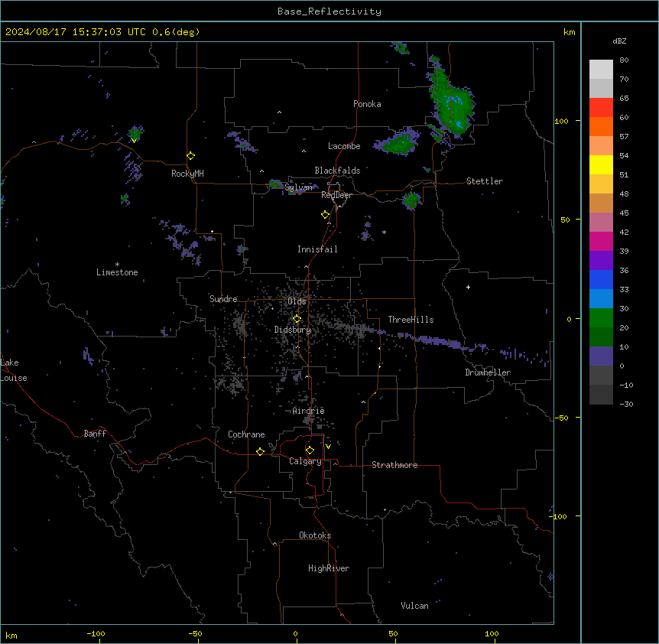Click the white asterisk marker east of Innisfail
Image resolution: width=659 pixels, height=644 pixels.
[384, 232]
